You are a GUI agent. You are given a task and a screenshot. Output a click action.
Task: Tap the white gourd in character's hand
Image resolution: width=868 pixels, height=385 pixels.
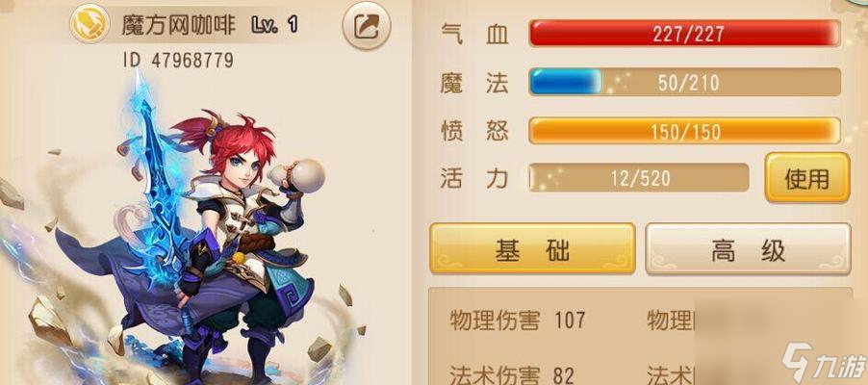297,177
